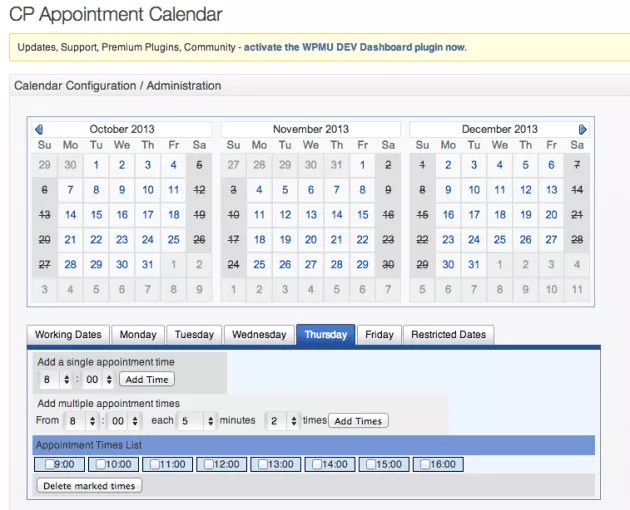The width and height of the screenshot is (630, 510).
Task: Click the December 2013 month header
Action: point(500,129)
